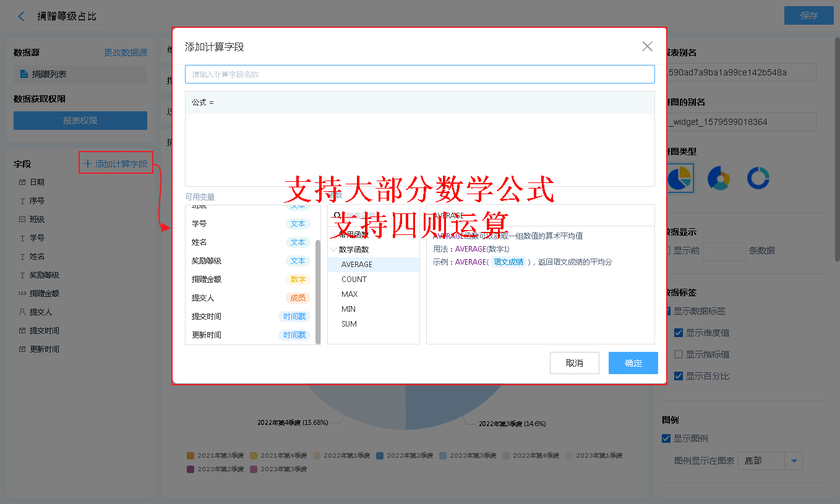Click the 捐赠金额 number type icon

click(22, 294)
